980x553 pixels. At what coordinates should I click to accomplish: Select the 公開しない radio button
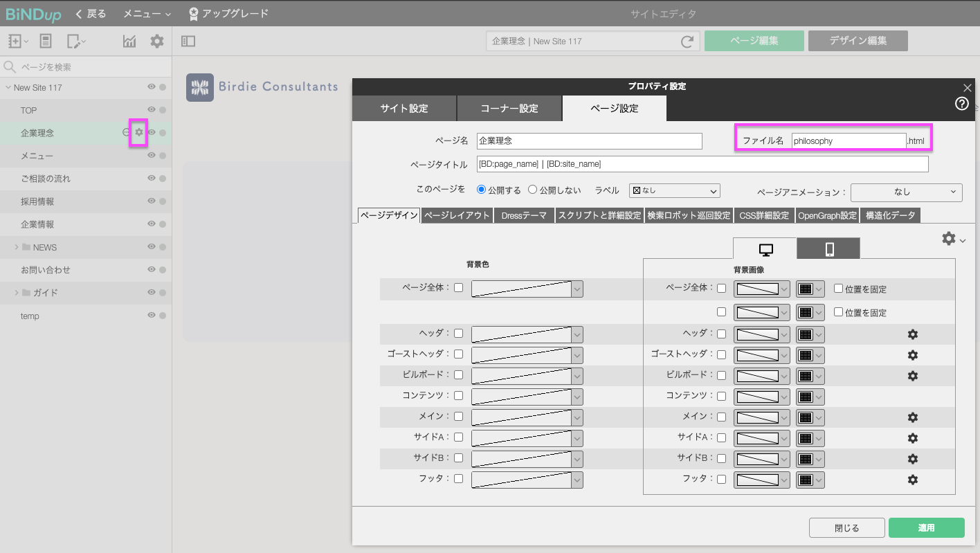tap(533, 190)
